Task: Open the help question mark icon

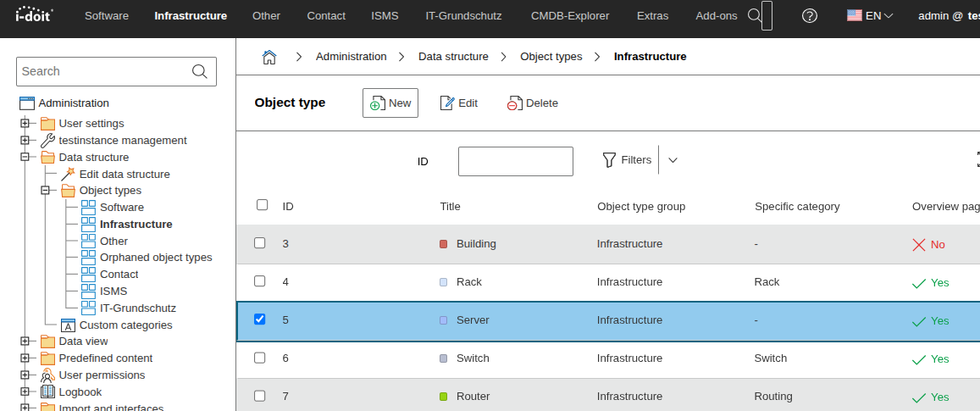Action: pos(809,15)
